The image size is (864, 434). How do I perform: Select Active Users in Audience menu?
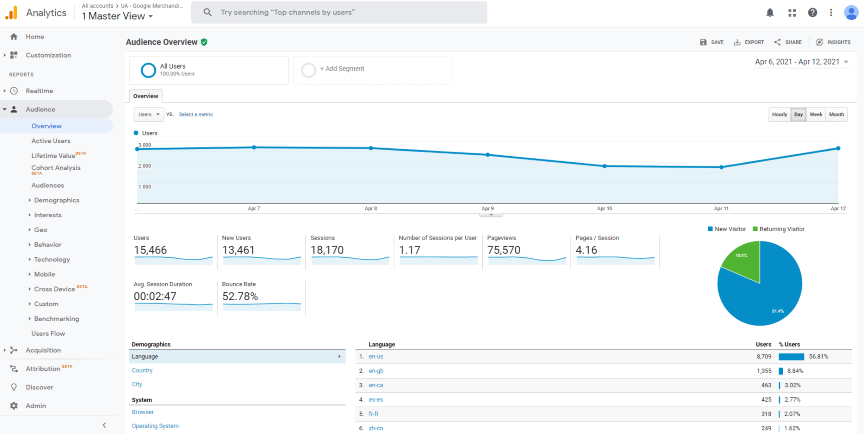(51, 141)
